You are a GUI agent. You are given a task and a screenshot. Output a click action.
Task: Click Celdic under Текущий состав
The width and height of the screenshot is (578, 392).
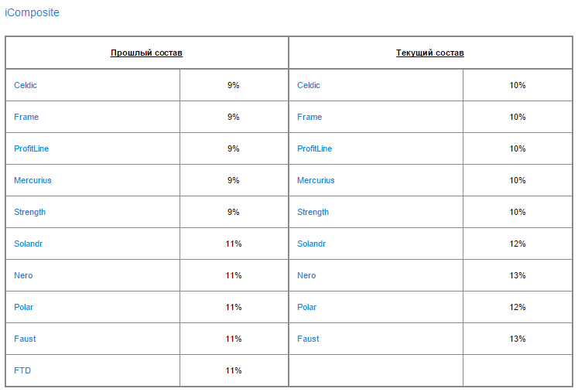[309, 85]
